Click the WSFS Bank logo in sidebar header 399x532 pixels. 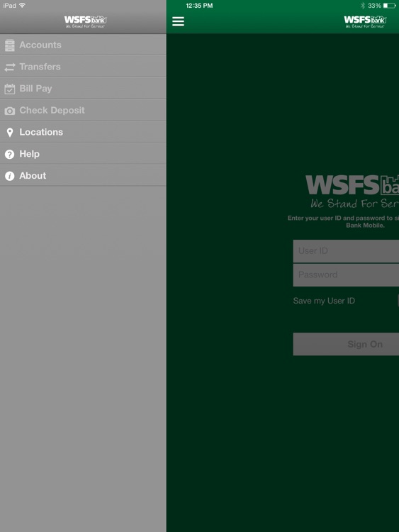(86, 21)
